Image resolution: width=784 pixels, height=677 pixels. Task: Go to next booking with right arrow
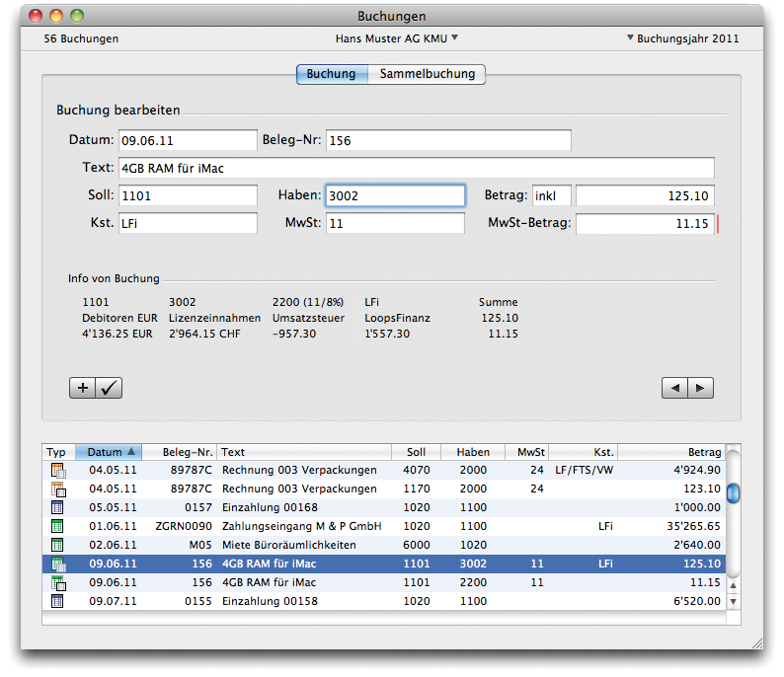pyautogui.click(x=700, y=388)
